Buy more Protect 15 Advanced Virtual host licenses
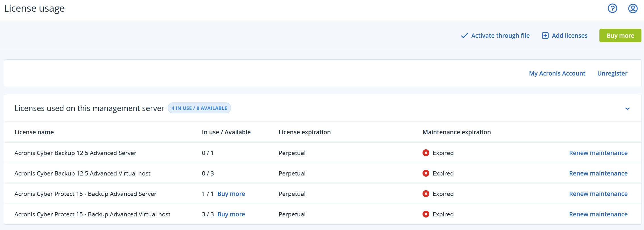 point(231,214)
